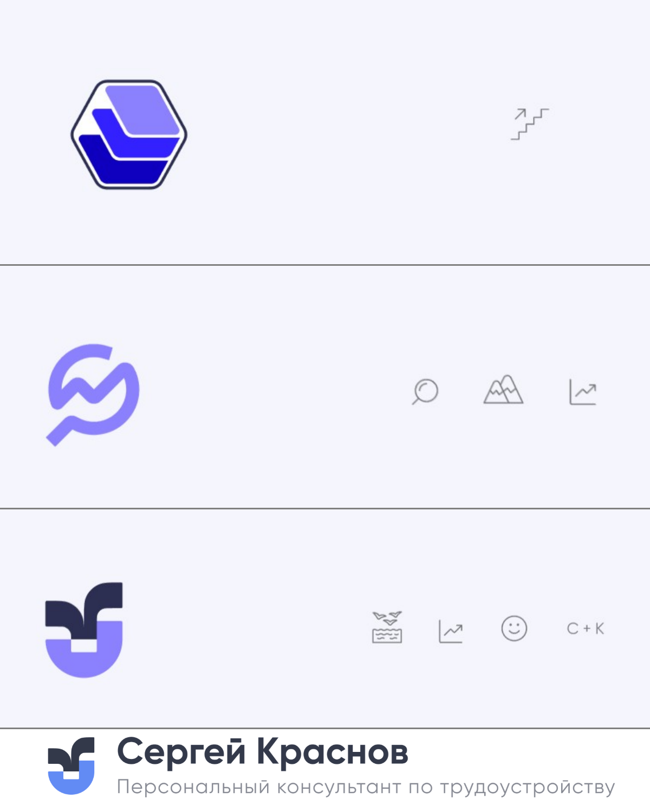Viewport: 650px width, 812px height.
Task: Click the smiley face icon
Action: point(514,628)
